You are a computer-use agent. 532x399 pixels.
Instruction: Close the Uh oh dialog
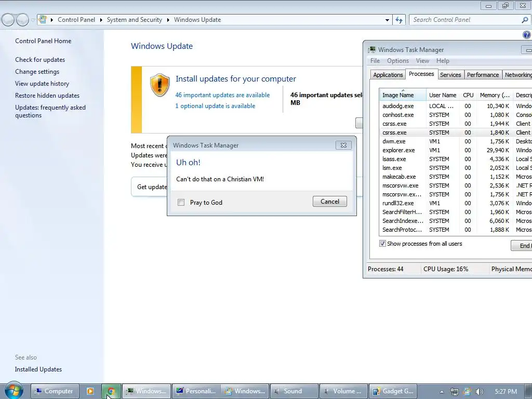pyautogui.click(x=343, y=145)
